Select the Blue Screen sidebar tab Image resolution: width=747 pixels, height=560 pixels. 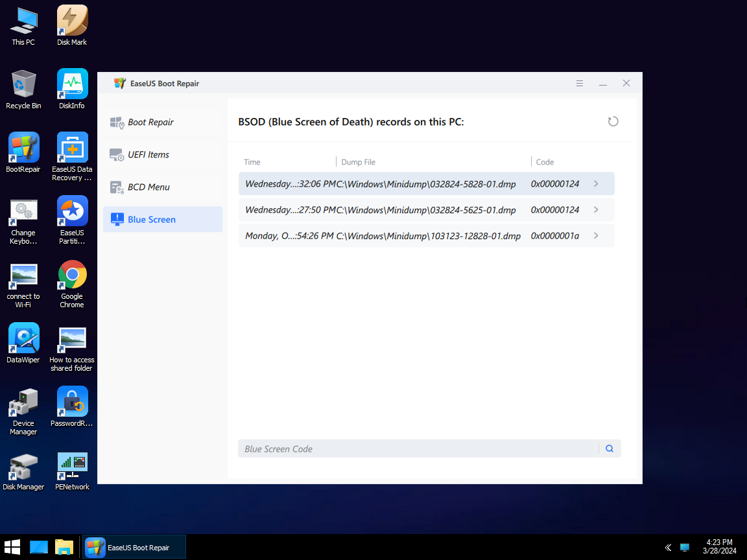point(163,220)
